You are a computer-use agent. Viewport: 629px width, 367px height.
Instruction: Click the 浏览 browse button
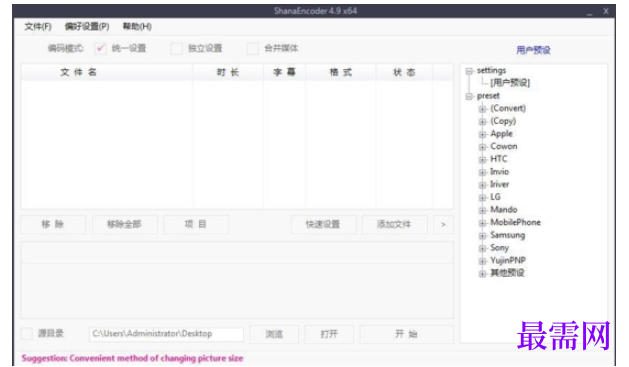click(x=274, y=334)
